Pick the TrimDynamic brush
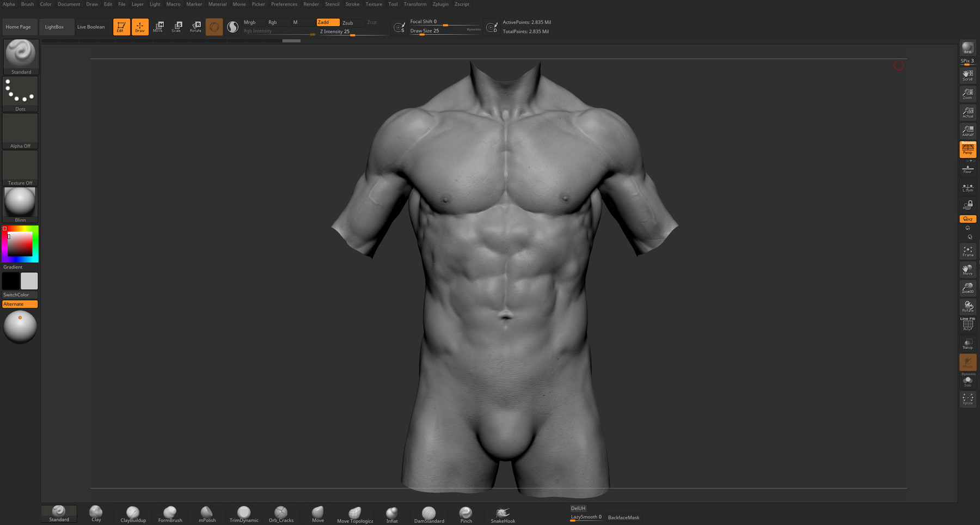Viewport: 980px width, 525px height. point(244,513)
